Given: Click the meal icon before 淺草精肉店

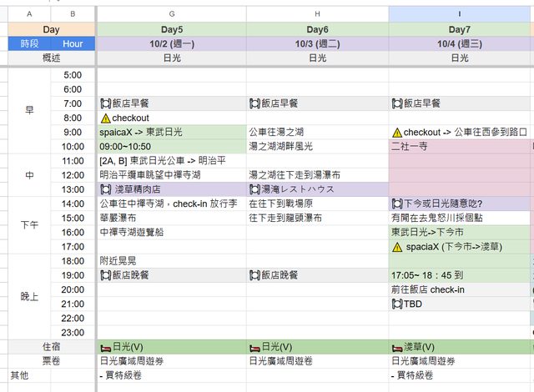Looking at the screenshot, I should click(106, 189).
